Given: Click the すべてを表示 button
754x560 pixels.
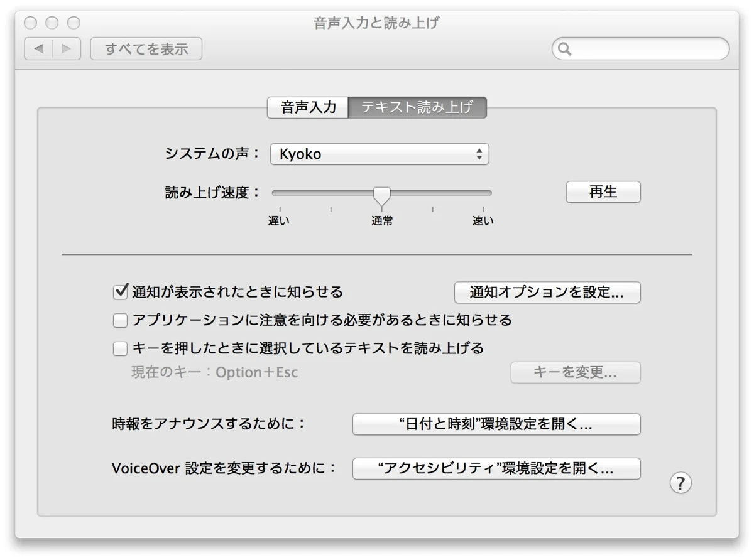Looking at the screenshot, I should pos(146,49).
